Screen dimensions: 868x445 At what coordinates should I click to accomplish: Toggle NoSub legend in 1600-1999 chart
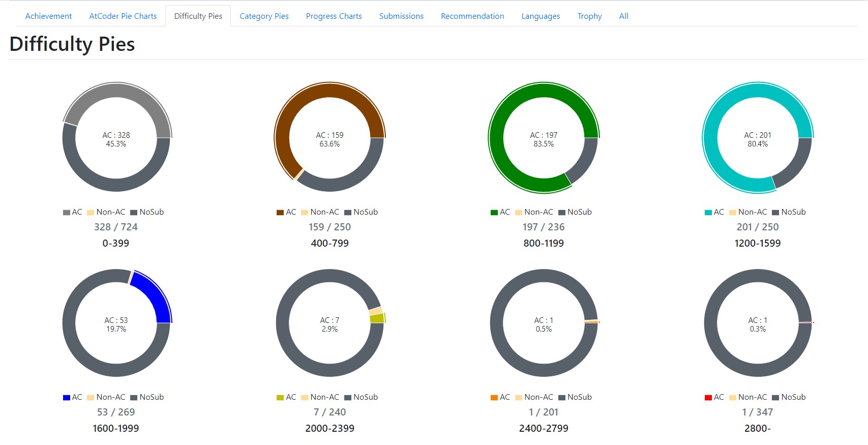click(x=147, y=397)
